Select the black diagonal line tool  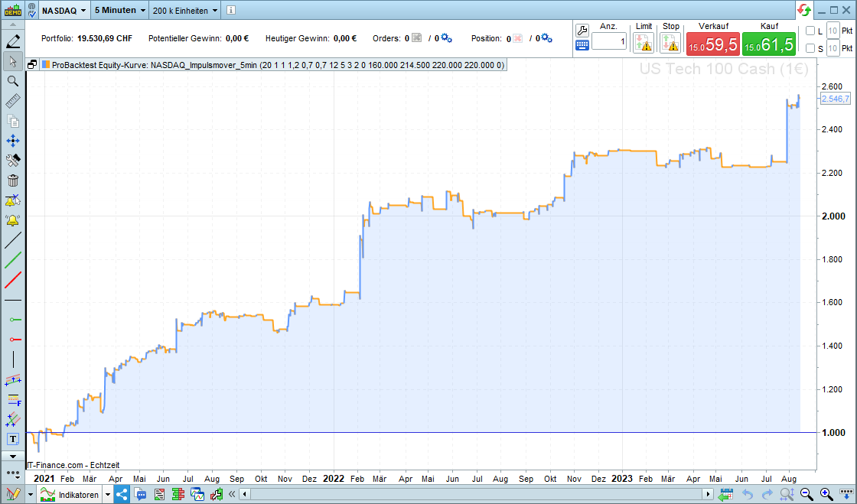coord(12,240)
